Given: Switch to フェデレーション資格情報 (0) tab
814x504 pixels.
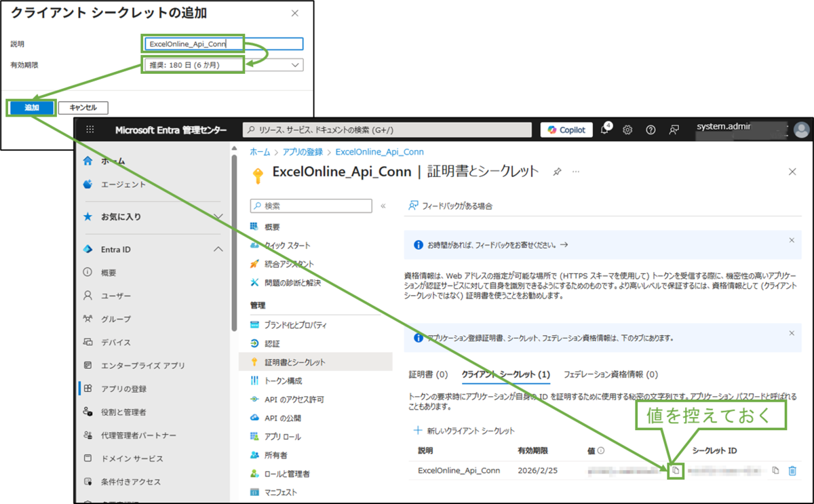Looking at the screenshot, I should click(x=610, y=374).
